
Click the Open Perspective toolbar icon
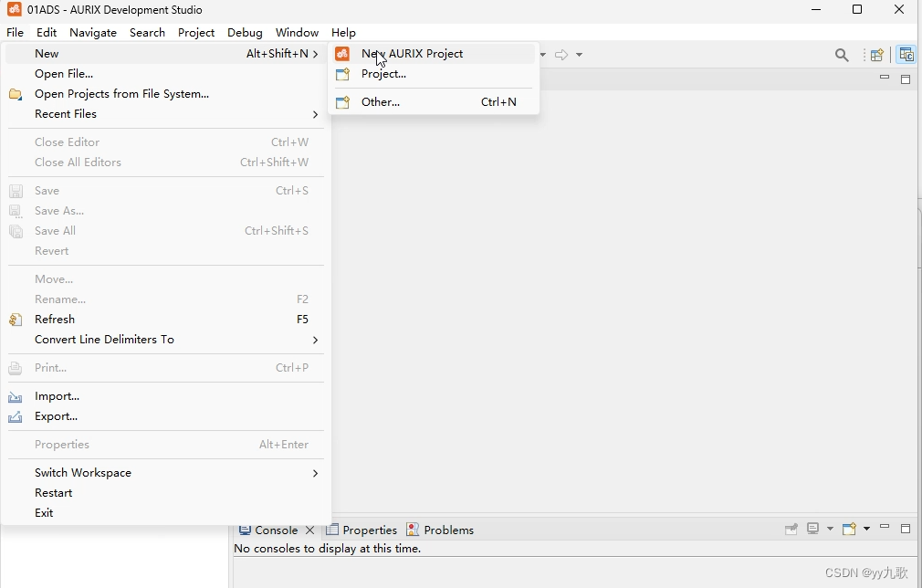tap(876, 55)
